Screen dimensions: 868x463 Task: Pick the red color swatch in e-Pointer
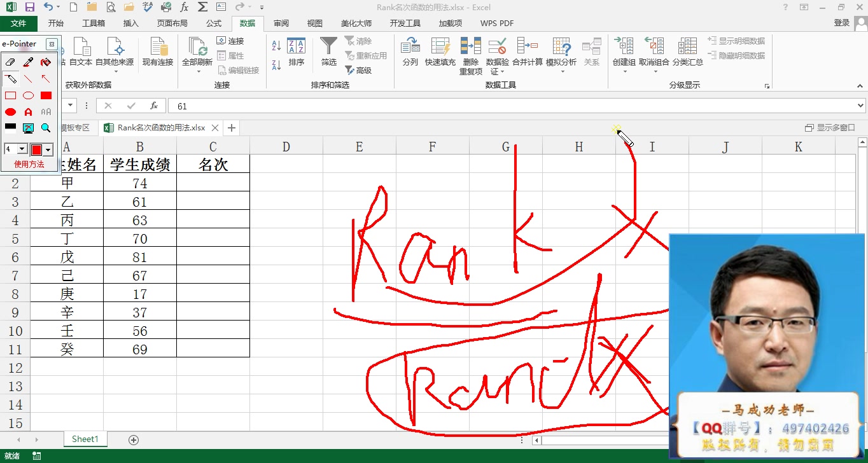point(36,148)
